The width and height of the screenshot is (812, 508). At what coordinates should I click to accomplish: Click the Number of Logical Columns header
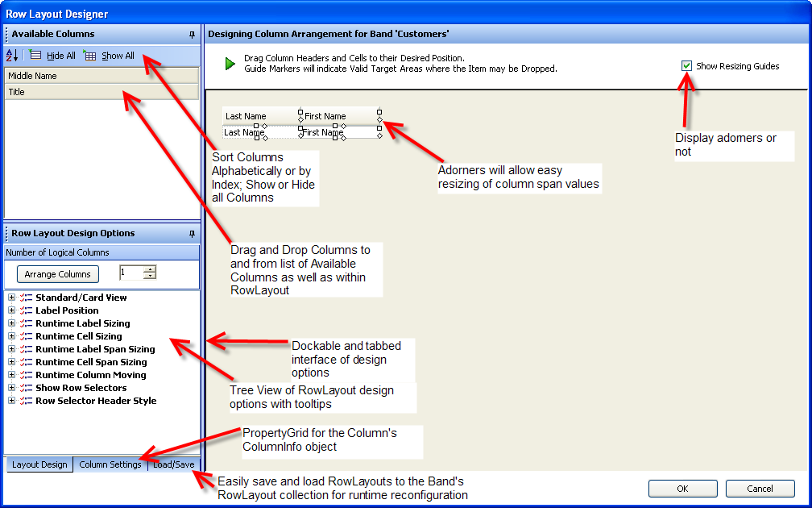[x=101, y=252]
